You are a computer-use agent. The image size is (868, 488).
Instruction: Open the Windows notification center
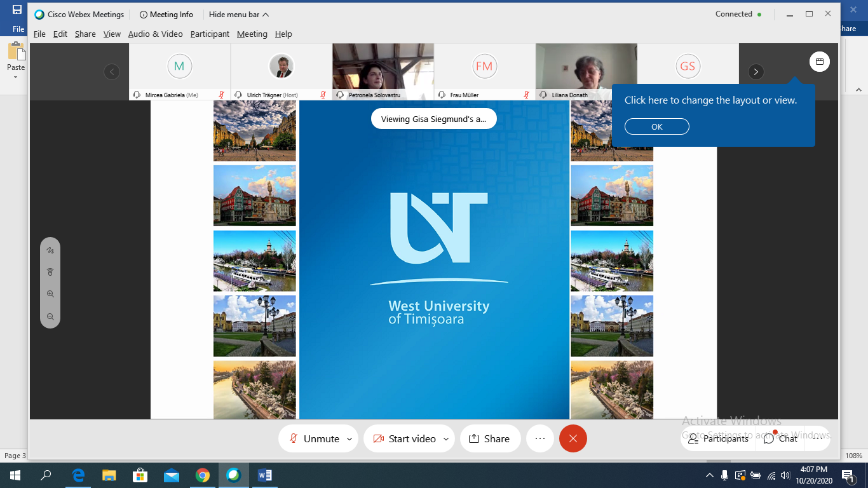(848, 475)
